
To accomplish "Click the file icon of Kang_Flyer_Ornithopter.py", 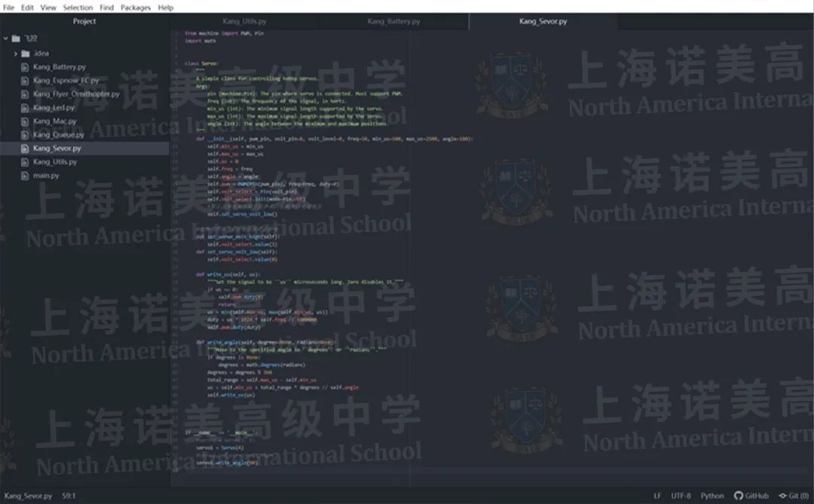I will (x=24, y=94).
